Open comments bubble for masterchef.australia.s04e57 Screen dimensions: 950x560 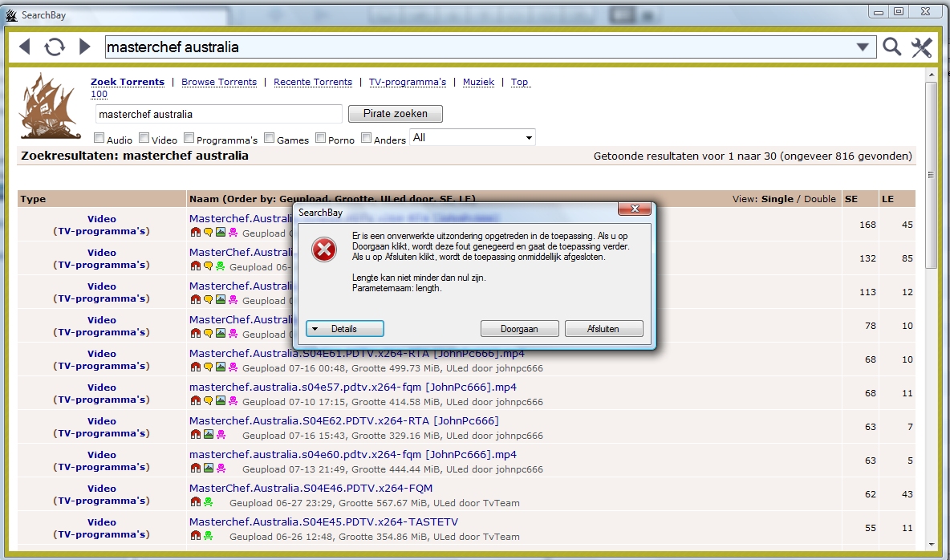coord(208,400)
